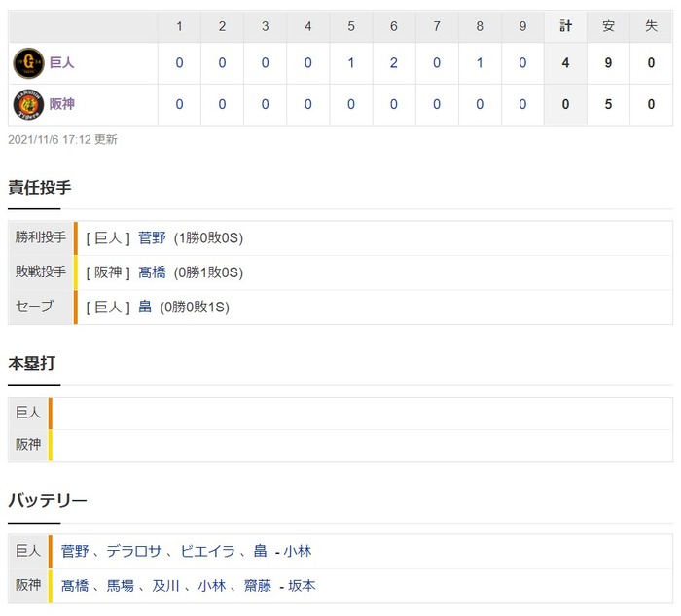The image size is (681, 616).
Task: Select ビエイラ in the battery list
Action: click(x=207, y=551)
